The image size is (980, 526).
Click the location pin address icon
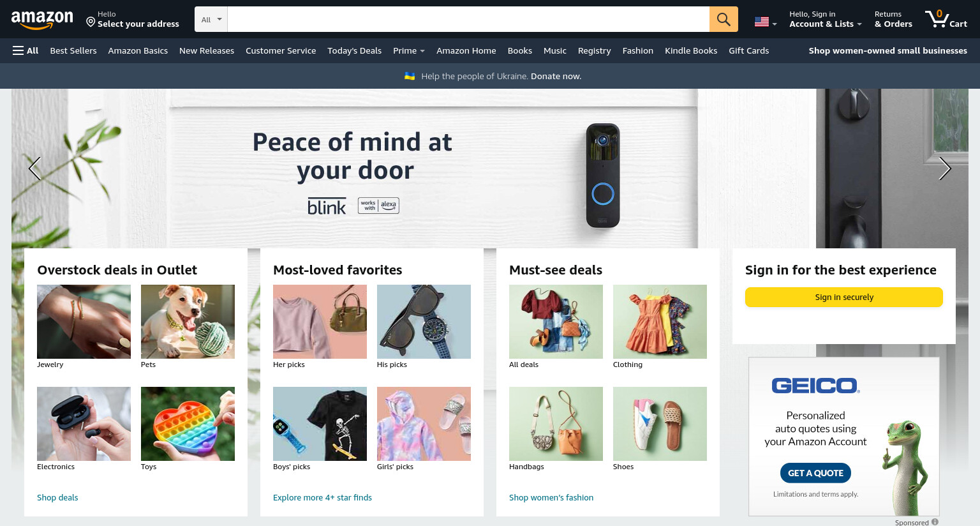click(x=91, y=22)
